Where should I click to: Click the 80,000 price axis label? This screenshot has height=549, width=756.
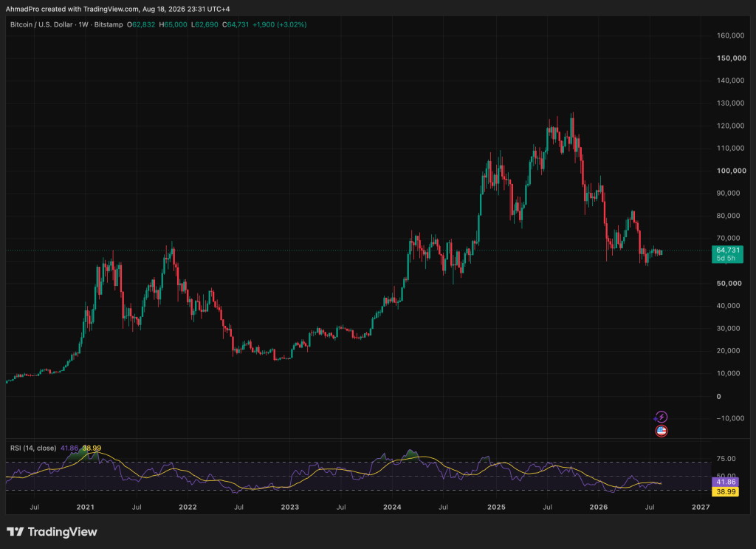click(x=728, y=216)
